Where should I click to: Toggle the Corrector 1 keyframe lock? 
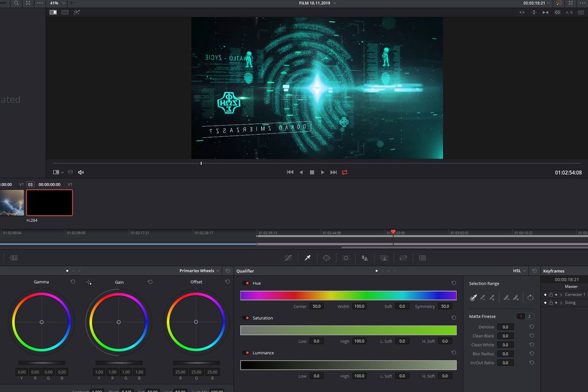click(551, 295)
